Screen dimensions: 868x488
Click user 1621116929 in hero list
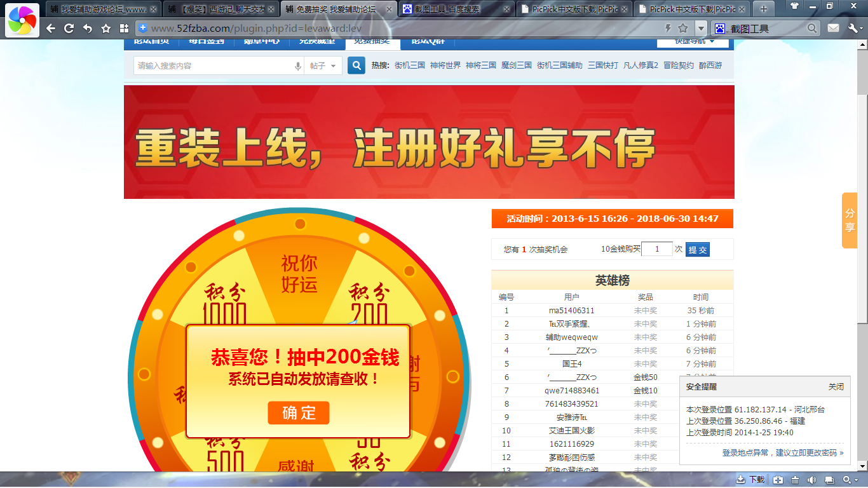pos(571,444)
